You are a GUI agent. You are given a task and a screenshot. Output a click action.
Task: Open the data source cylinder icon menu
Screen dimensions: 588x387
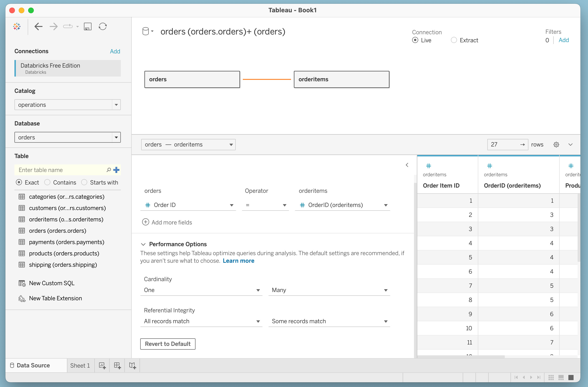click(x=148, y=31)
